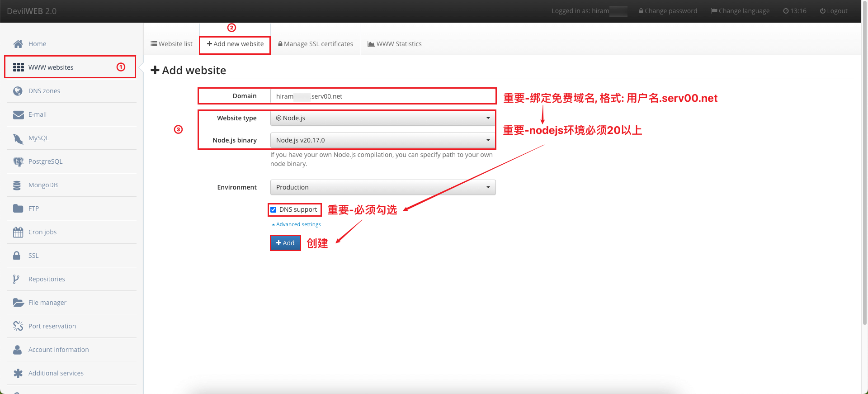The image size is (868, 394).
Task: Open the E-mail sidebar entry
Action: tap(72, 114)
